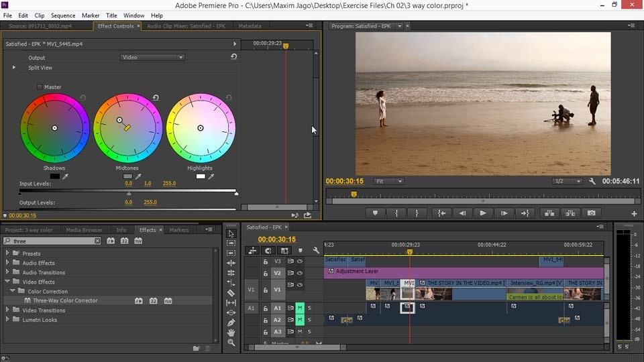This screenshot has width=644, height=362.
Task: Toggle mute on track A2
Action: click(x=300, y=320)
